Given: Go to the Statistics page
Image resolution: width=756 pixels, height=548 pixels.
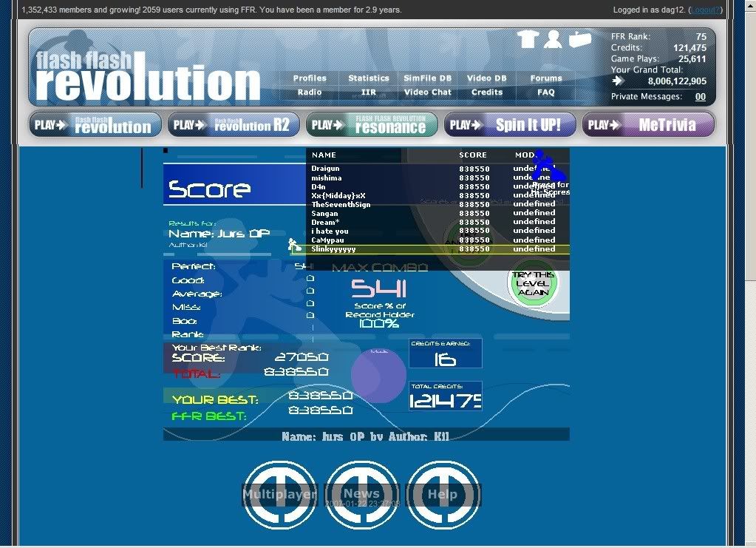Looking at the screenshot, I should coord(369,78).
